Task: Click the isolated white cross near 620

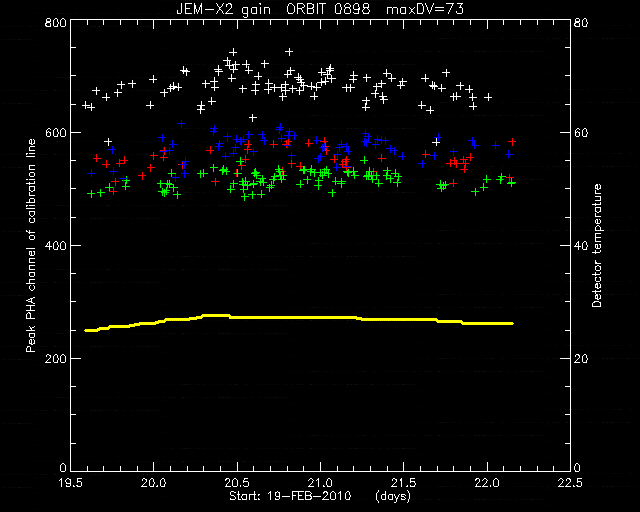Action: point(253,118)
